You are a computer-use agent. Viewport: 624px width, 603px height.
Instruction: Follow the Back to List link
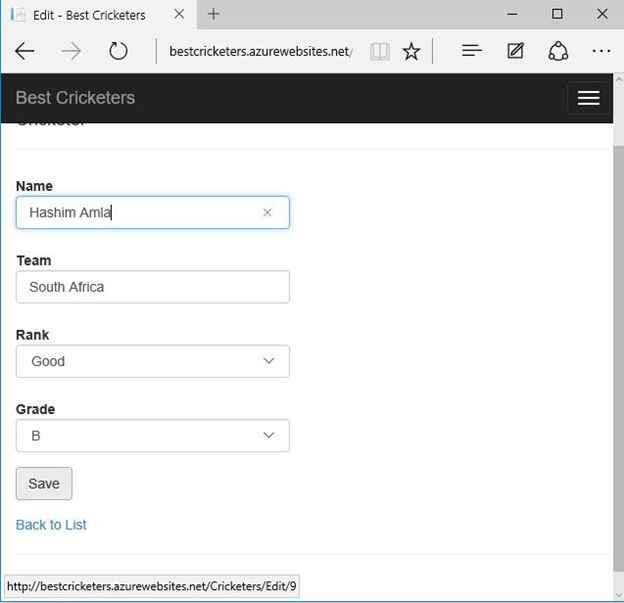click(x=51, y=525)
